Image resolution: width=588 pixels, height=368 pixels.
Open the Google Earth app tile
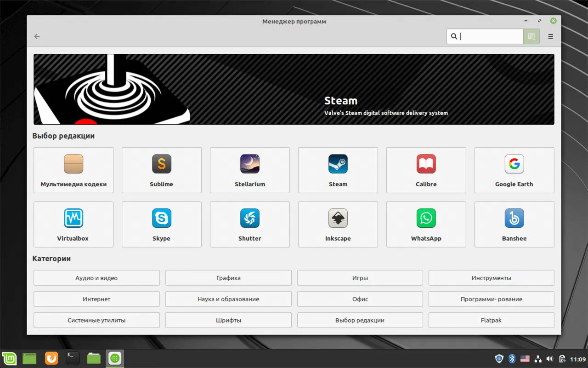point(514,170)
